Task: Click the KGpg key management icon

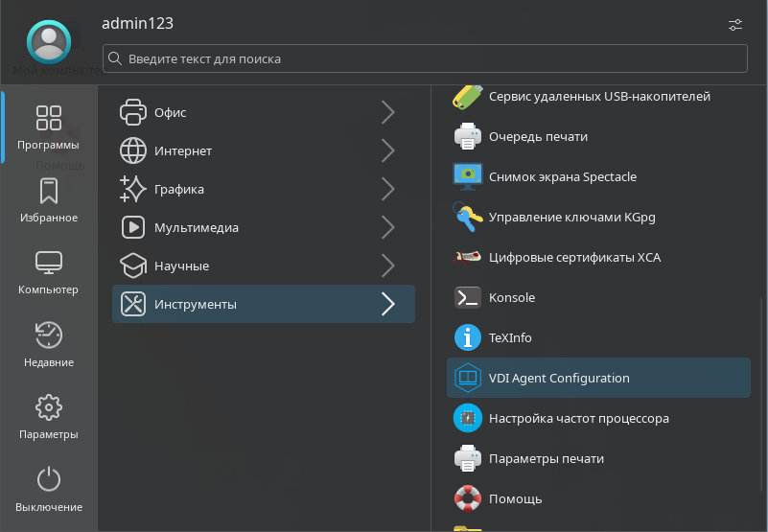Action: coord(467,218)
